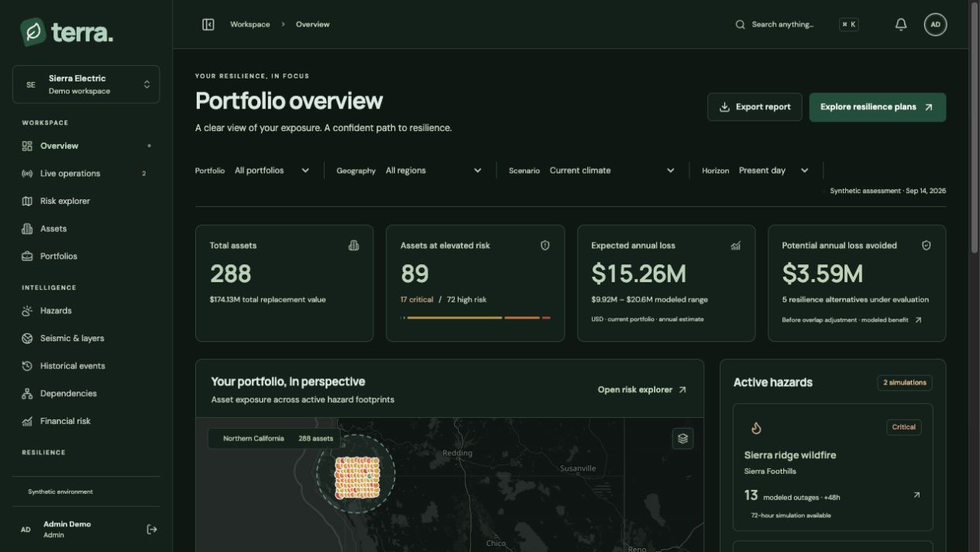The height and width of the screenshot is (552, 980).
Task: Click building icon on Total assets card
Action: tap(354, 246)
